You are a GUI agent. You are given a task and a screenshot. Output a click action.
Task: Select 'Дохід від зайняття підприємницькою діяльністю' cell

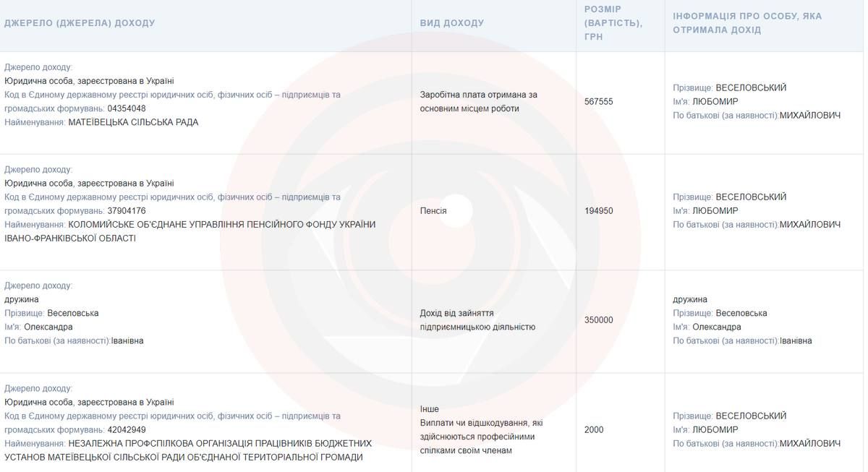point(477,320)
